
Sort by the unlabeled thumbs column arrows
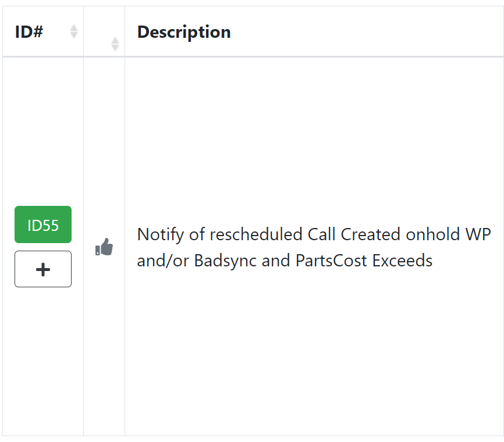[x=115, y=44]
